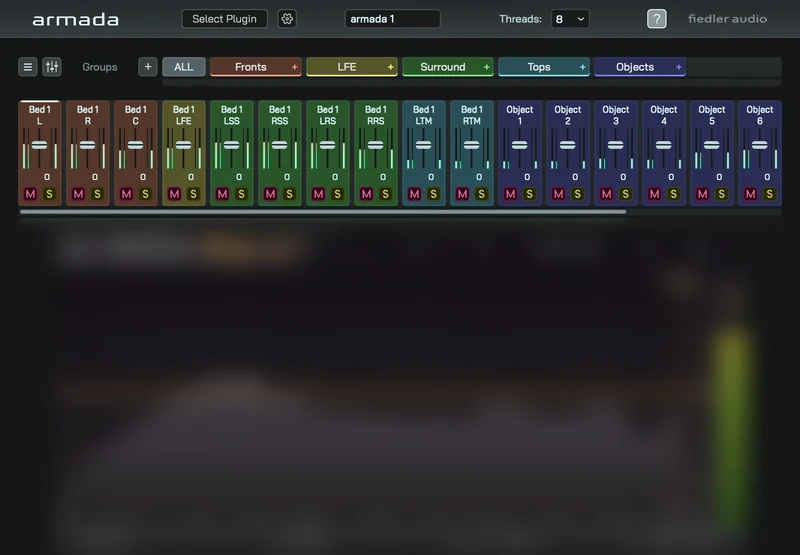Select the LFE group tab

point(346,67)
